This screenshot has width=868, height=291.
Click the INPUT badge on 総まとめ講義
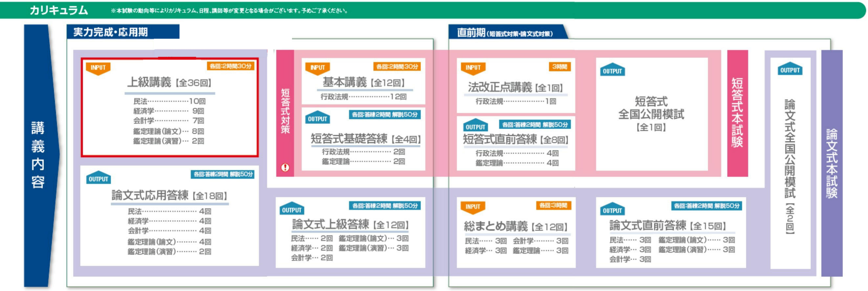[x=473, y=207]
